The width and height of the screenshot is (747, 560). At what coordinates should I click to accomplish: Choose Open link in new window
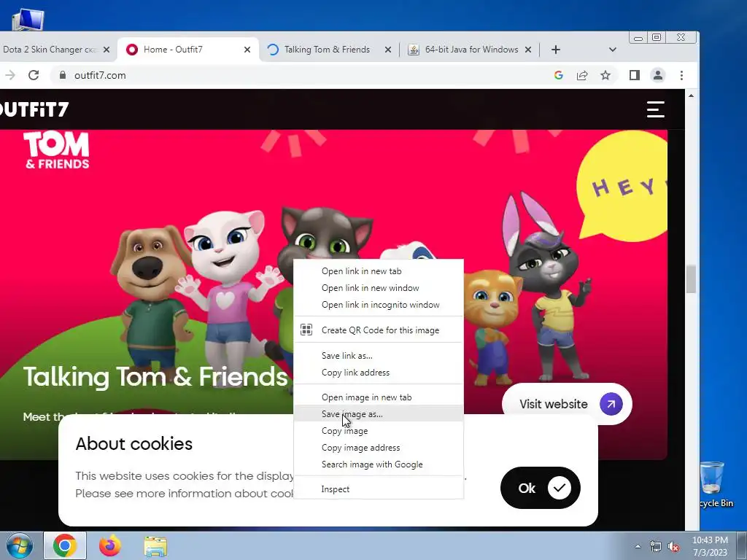point(379,287)
